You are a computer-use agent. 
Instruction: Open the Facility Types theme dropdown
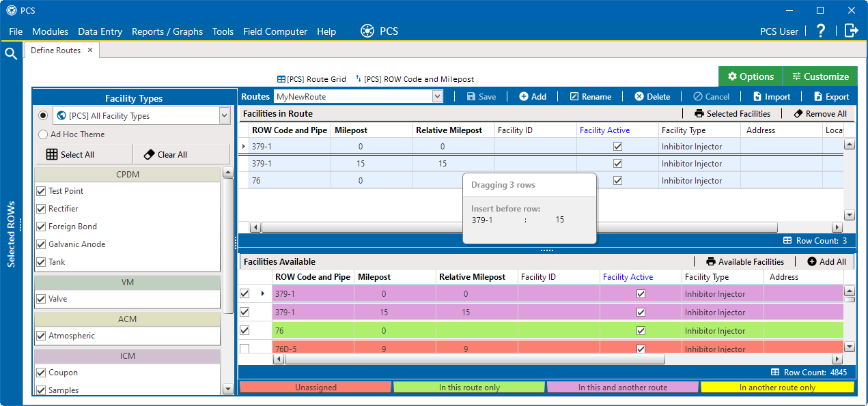224,116
